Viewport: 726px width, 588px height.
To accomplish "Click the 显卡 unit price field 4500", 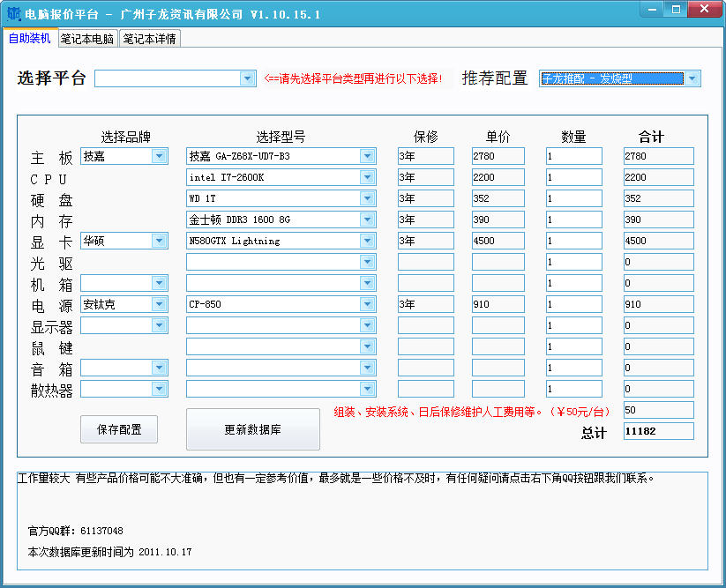I will coord(498,241).
